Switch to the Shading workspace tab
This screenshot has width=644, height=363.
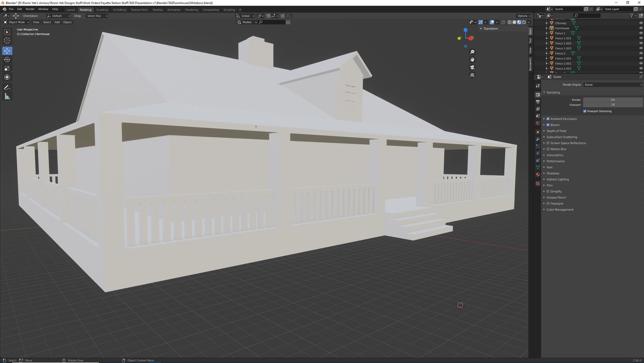tap(157, 10)
